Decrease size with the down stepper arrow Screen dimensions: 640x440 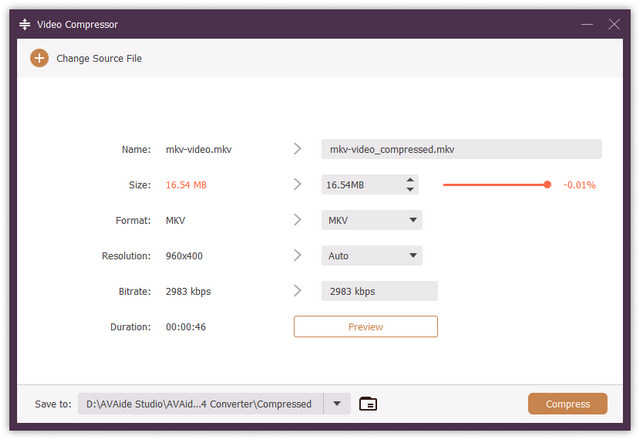pyautogui.click(x=410, y=189)
